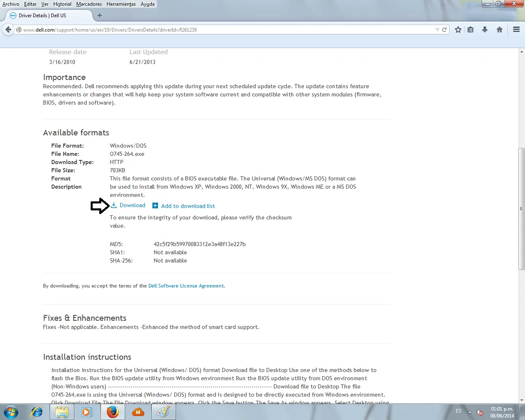This screenshot has width=525, height=420.
Task: Click the page scrollbar down arrow
Action: click(522, 400)
